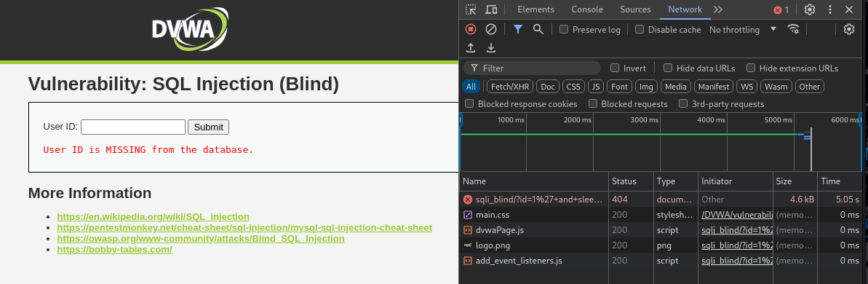
Task: Filter requests by JS
Action: click(596, 87)
